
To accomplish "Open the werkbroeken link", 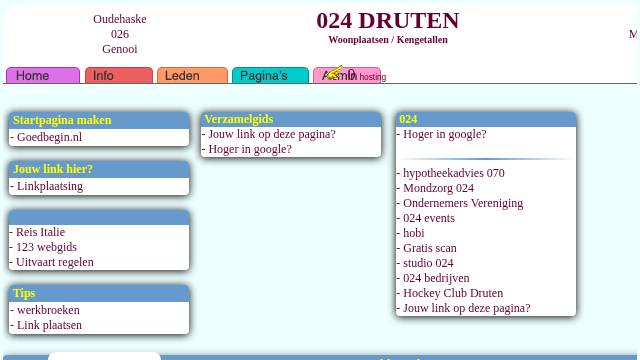I will [x=48, y=310].
